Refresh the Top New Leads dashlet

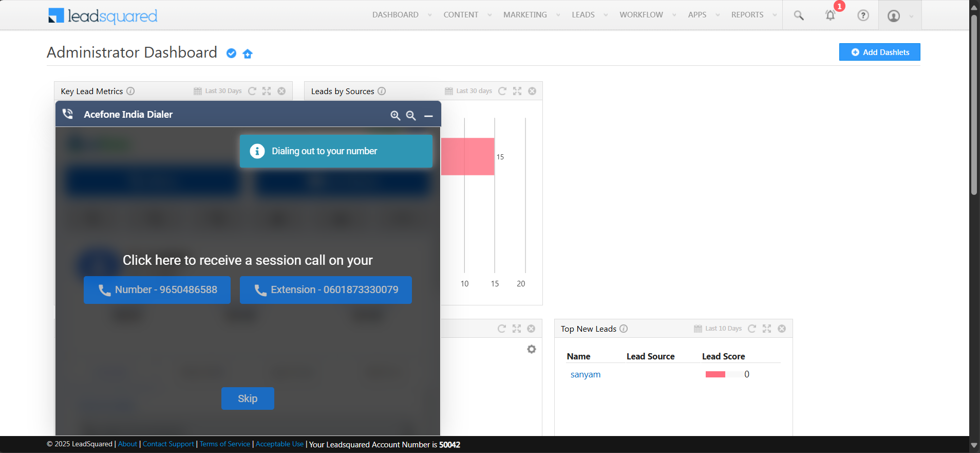[752, 329]
